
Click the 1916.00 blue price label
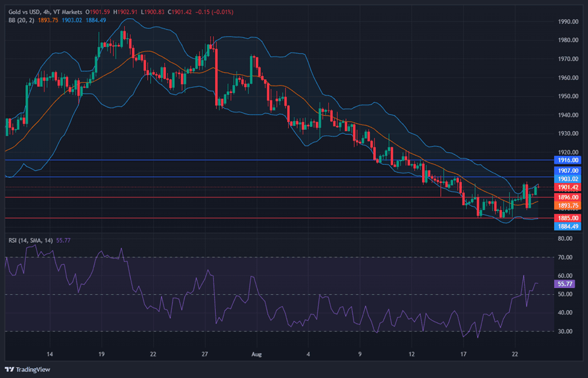567,161
